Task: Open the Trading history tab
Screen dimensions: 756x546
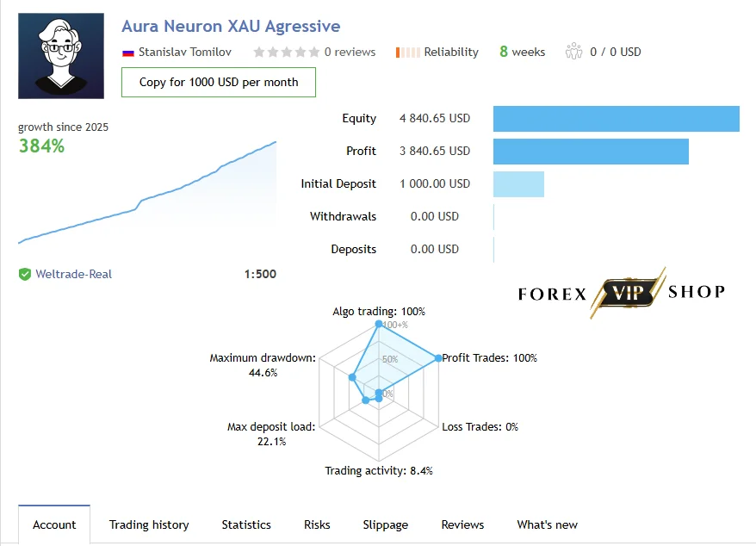Action: tap(149, 524)
